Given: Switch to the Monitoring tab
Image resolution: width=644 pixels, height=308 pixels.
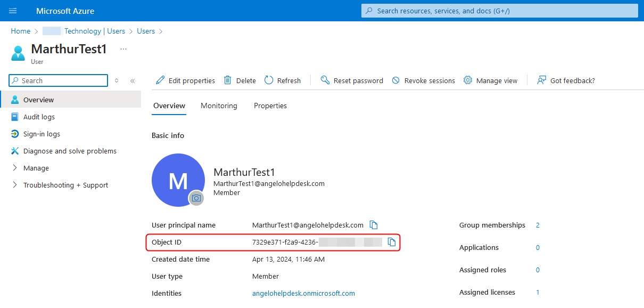Looking at the screenshot, I should [x=219, y=106].
